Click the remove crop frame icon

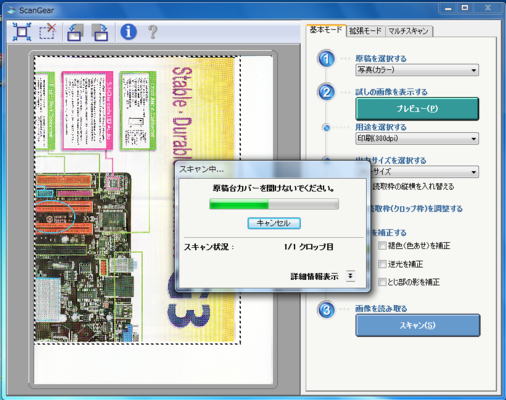point(48,32)
